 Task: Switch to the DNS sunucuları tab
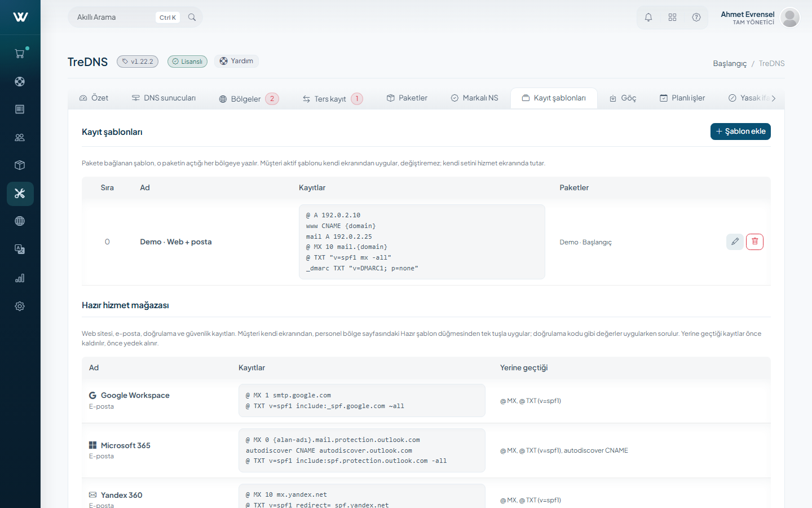coord(164,98)
